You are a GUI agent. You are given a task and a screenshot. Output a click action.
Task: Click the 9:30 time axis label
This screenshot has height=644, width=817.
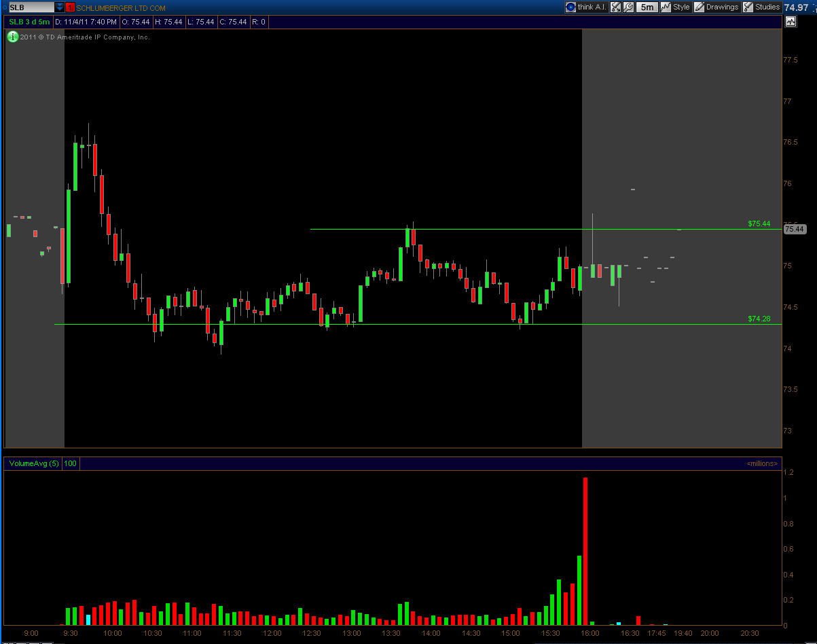click(71, 633)
